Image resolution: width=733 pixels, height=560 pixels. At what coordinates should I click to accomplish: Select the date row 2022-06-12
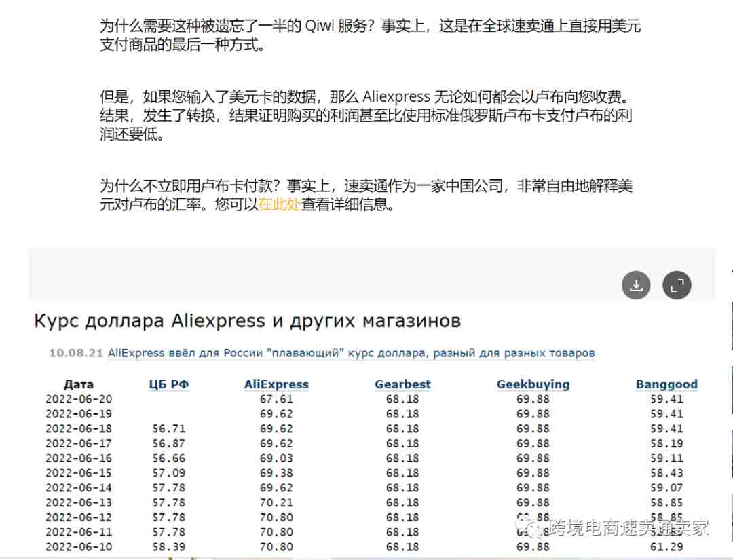[79, 517]
